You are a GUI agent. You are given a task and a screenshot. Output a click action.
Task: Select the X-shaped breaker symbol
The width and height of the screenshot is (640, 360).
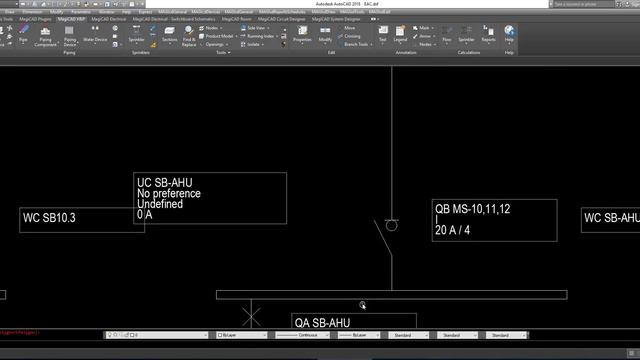251,316
